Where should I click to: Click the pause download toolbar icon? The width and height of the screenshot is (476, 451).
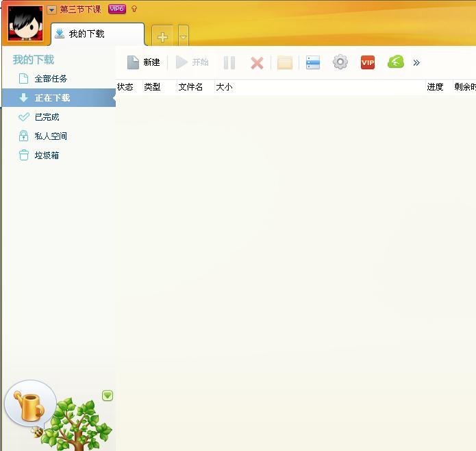tap(229, 63)
